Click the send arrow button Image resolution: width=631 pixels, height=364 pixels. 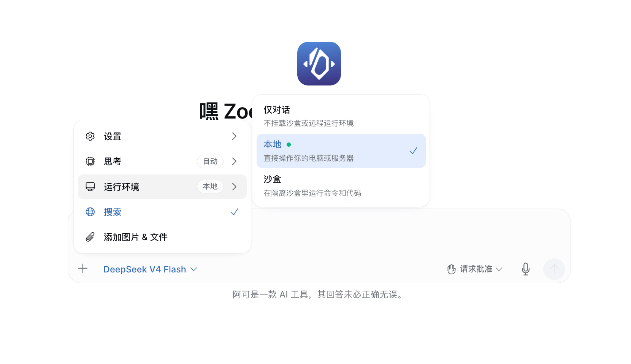[554, 269]
